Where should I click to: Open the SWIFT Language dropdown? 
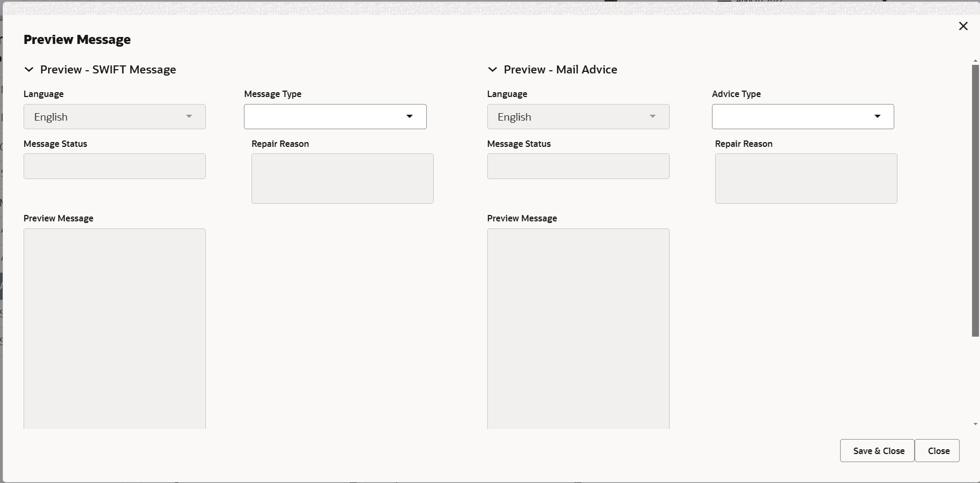[115, 117]
